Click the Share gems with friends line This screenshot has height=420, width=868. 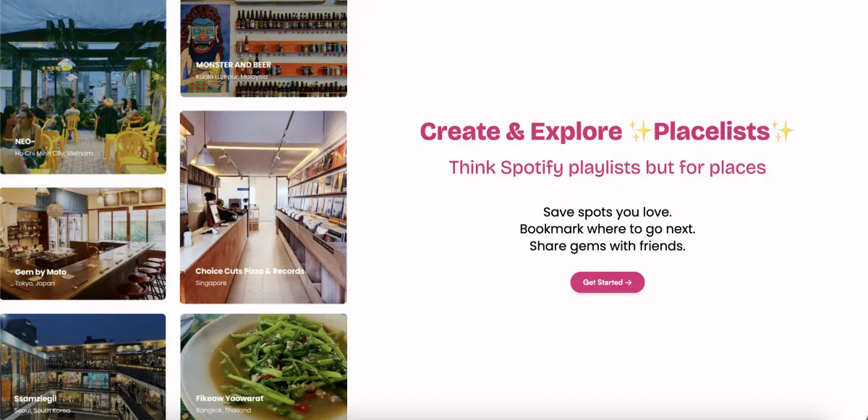[x=608, y=246]
